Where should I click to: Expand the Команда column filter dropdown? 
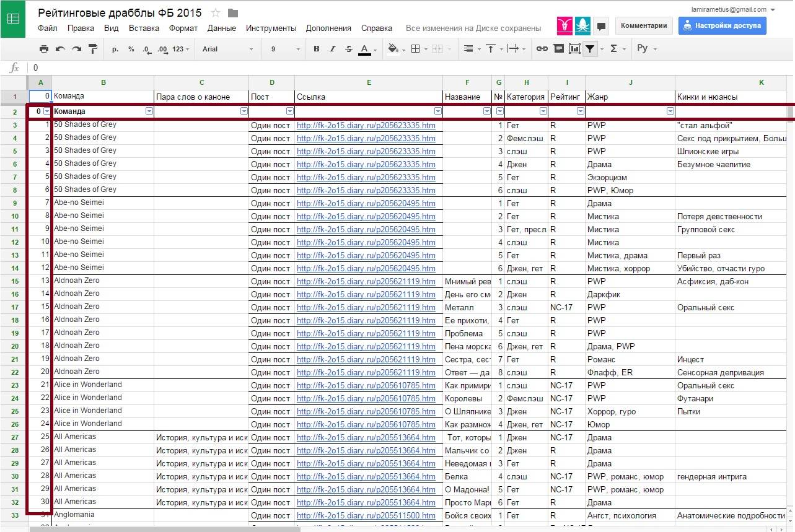coord(149,111)
